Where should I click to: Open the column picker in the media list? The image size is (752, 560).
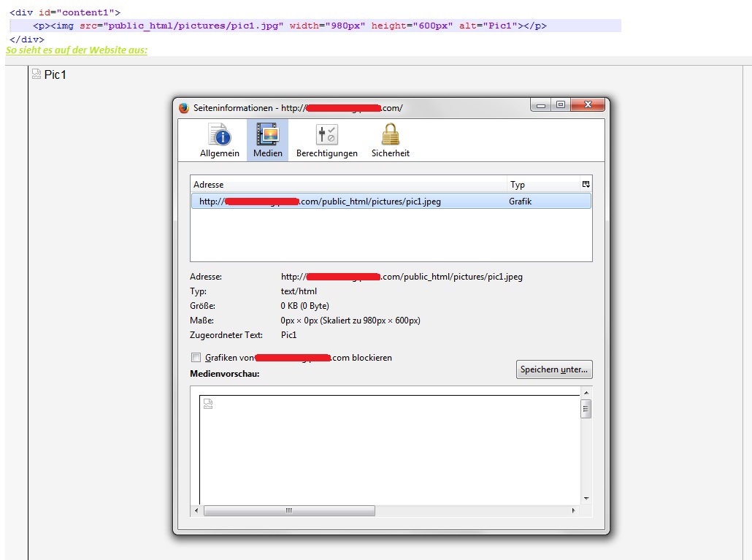click(586, 185)
